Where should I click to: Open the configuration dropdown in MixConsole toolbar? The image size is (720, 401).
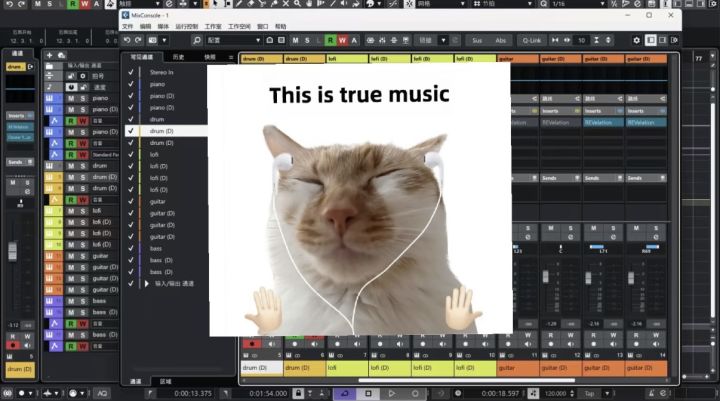coord(234,40)
